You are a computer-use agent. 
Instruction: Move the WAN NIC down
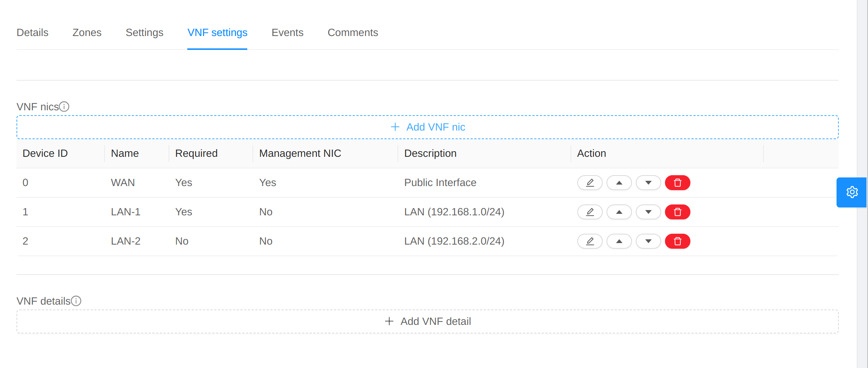648,183
